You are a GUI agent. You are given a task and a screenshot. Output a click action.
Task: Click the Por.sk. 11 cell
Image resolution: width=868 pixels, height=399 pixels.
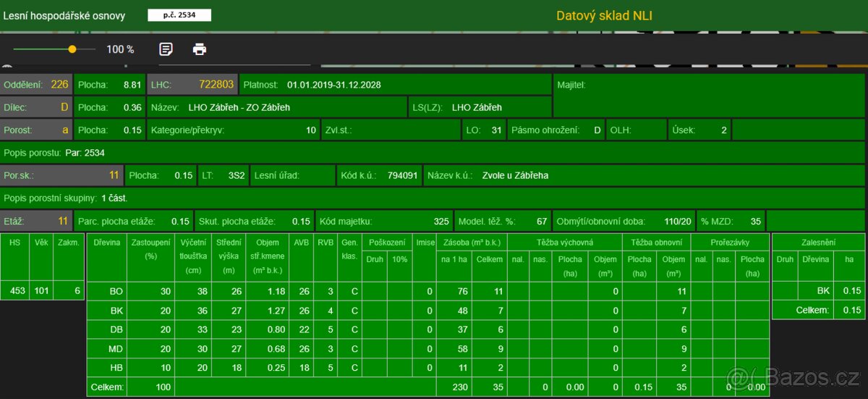[61, 175]
